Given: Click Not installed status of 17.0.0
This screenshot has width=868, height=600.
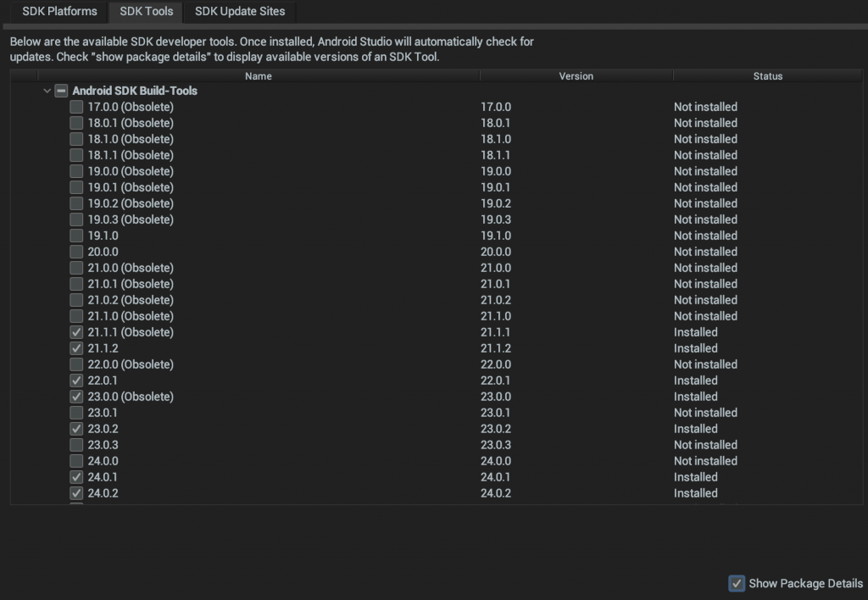Looking at the screenshot, I should (706, 107).
